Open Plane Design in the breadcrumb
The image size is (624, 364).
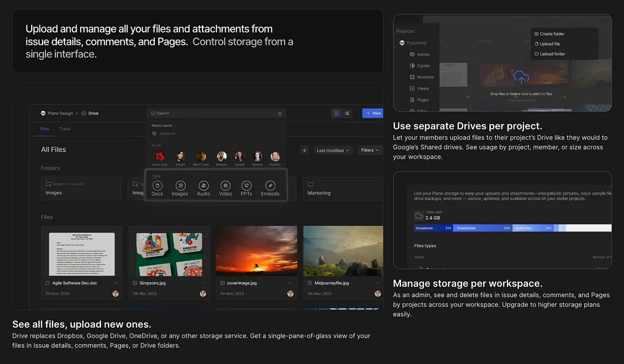(x=60, y=113)
